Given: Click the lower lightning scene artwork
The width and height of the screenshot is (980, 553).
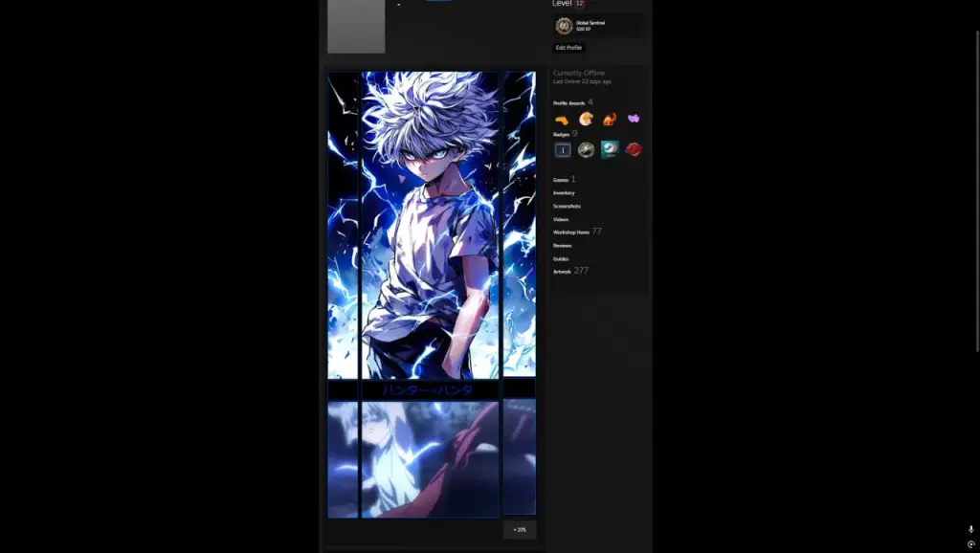Looking at the screenshot, I should (x=432, y=459).
